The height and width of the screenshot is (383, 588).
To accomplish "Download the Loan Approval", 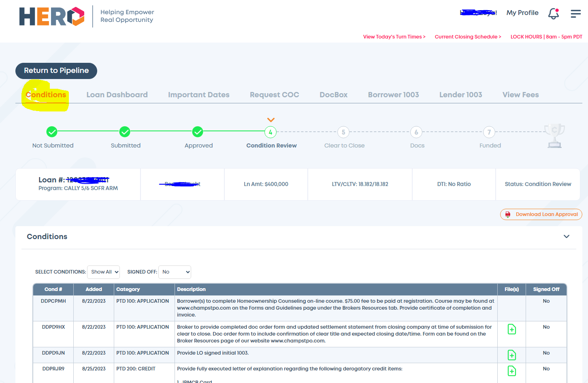I will point(541,214).
